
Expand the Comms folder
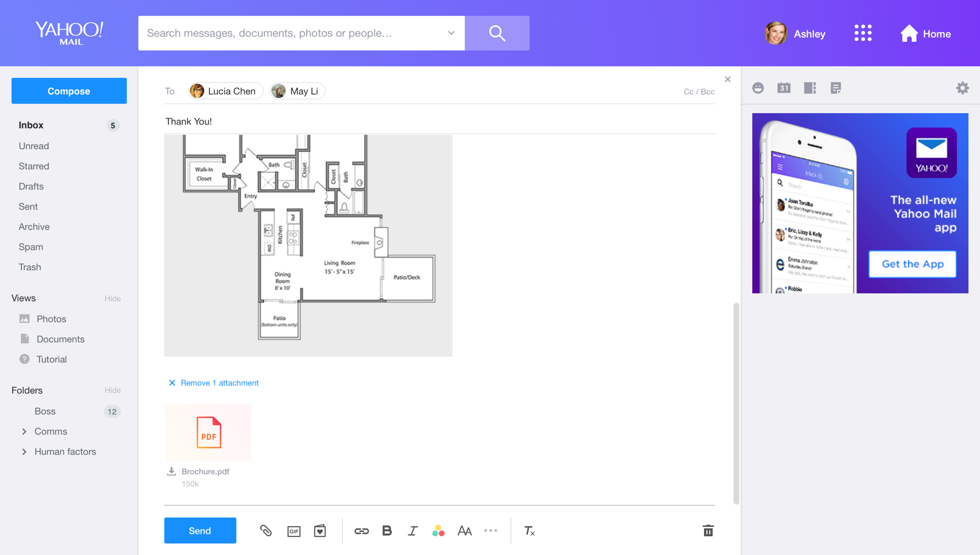(x=24, y=431)
